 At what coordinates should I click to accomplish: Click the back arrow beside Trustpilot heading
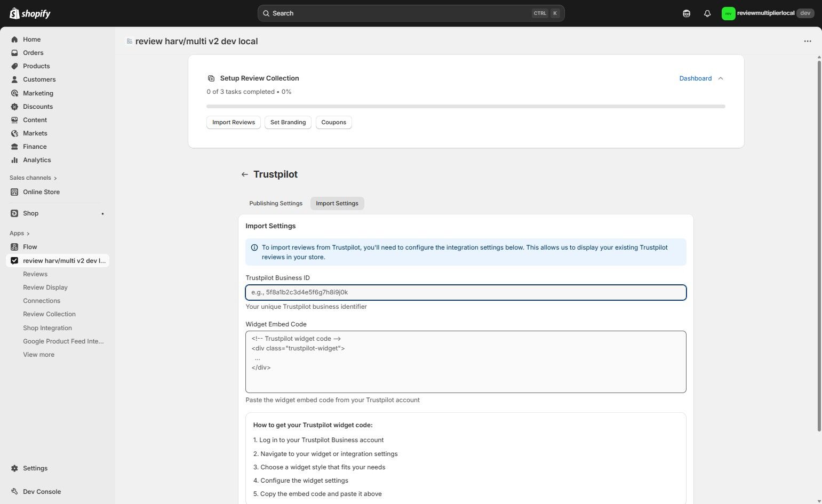[x=244, y=174]
